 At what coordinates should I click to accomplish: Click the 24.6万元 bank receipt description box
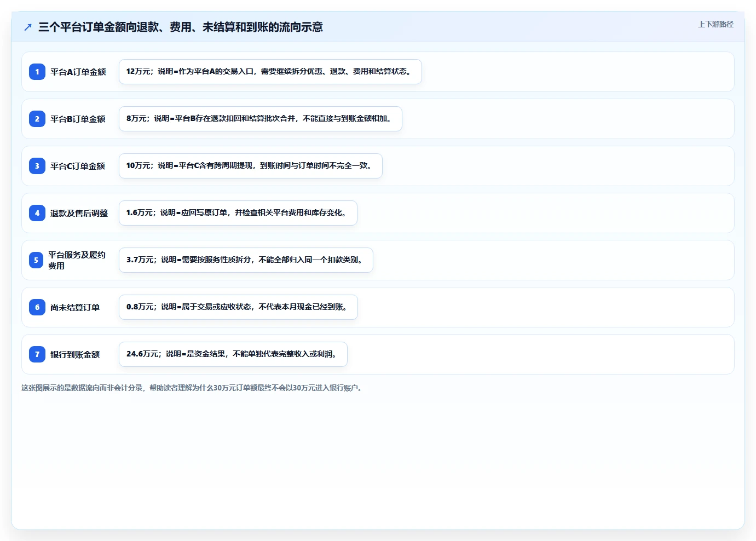coord(233,354)
